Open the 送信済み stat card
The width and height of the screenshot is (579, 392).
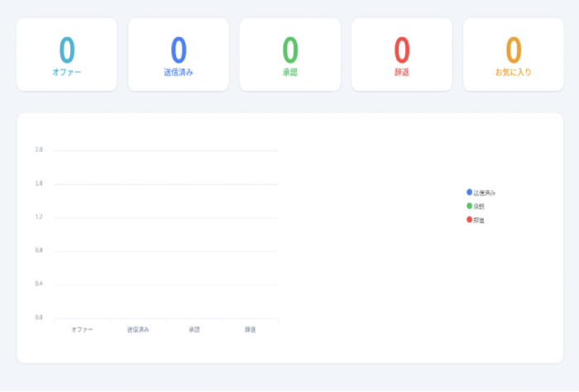click(x=178, y=55)
